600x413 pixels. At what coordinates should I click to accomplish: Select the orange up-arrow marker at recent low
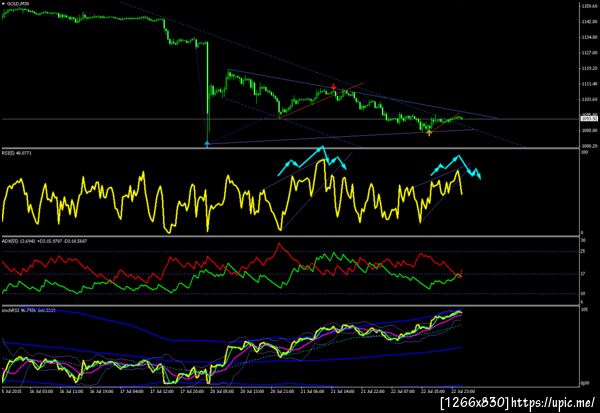click(x=429, y=133)
